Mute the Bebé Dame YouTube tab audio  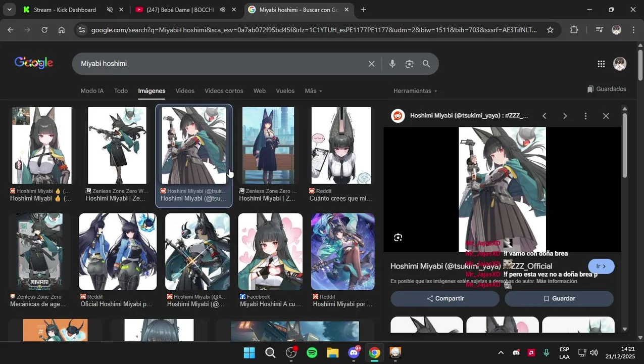222,10
